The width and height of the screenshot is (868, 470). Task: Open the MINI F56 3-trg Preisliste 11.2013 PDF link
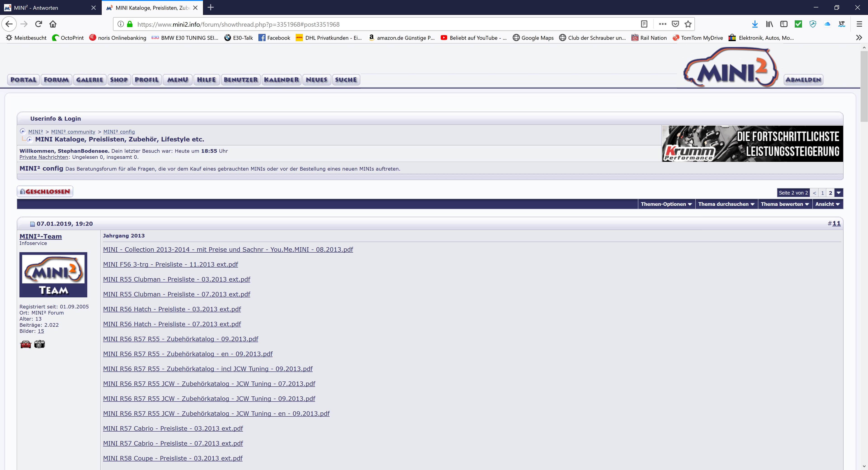tap(170, 264)
